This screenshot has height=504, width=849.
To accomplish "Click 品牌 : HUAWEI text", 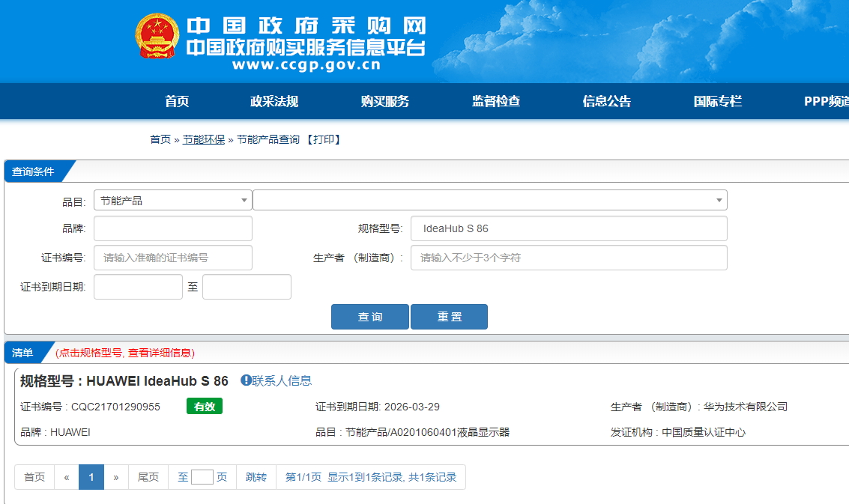I will (55, 433).
